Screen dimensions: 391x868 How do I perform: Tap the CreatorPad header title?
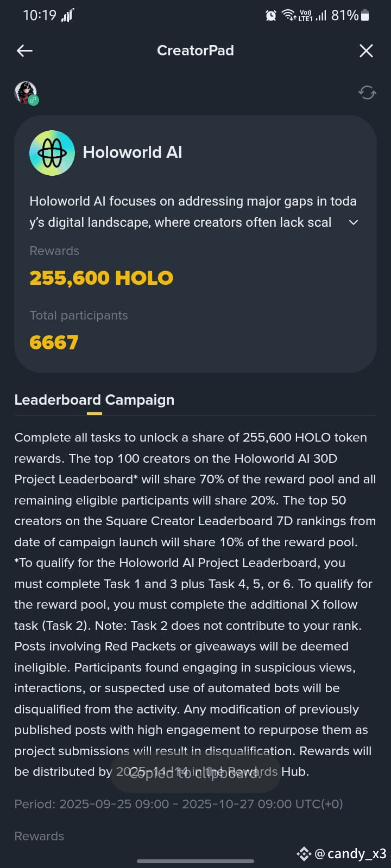195,50
